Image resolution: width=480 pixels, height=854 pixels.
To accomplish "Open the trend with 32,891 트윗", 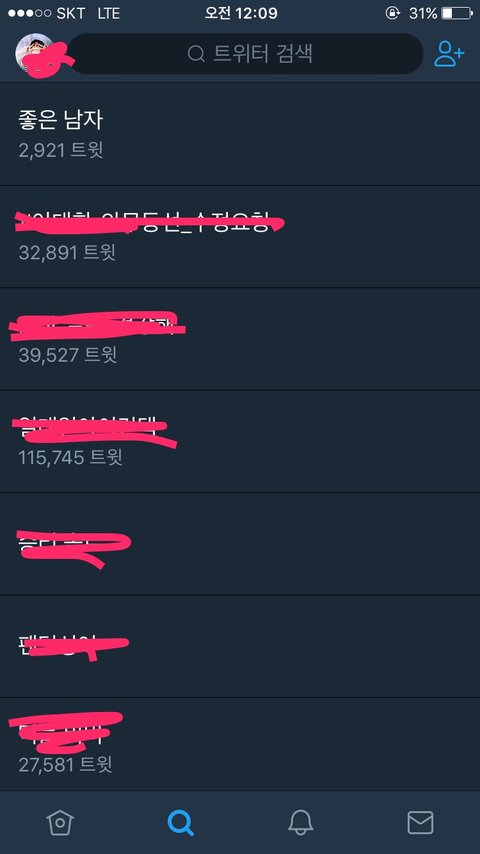I will tap(240, 236).
